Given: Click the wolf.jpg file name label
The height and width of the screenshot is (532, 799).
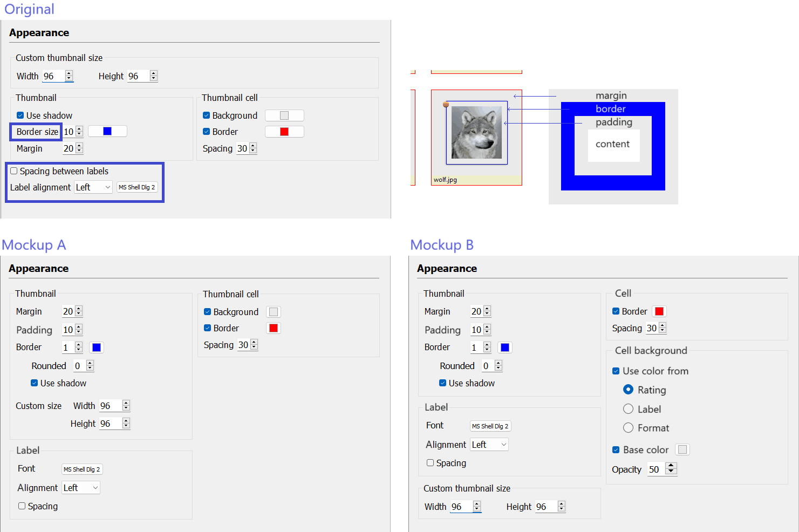Looking at the screenshot, I should pyautogui.click(x=445, y=180).
